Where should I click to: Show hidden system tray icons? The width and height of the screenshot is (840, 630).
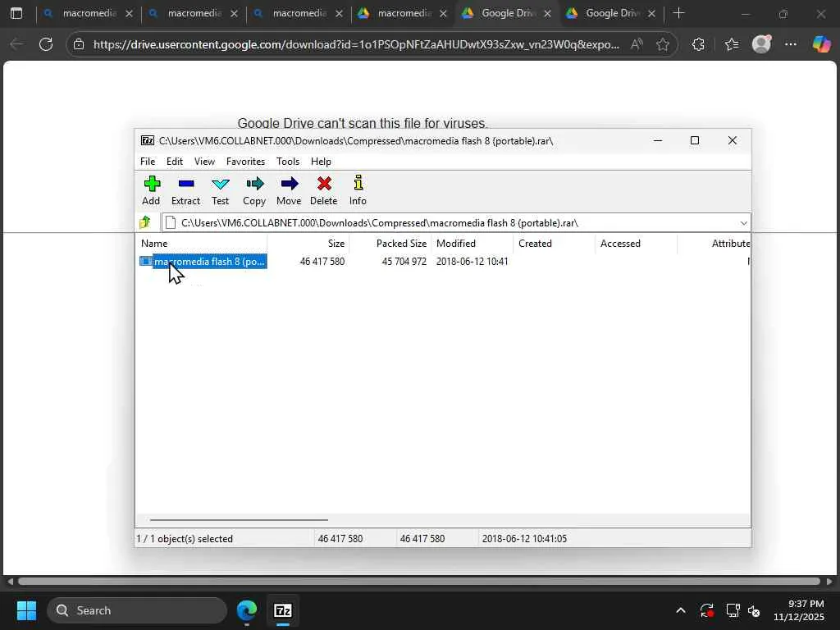[680, 610]
